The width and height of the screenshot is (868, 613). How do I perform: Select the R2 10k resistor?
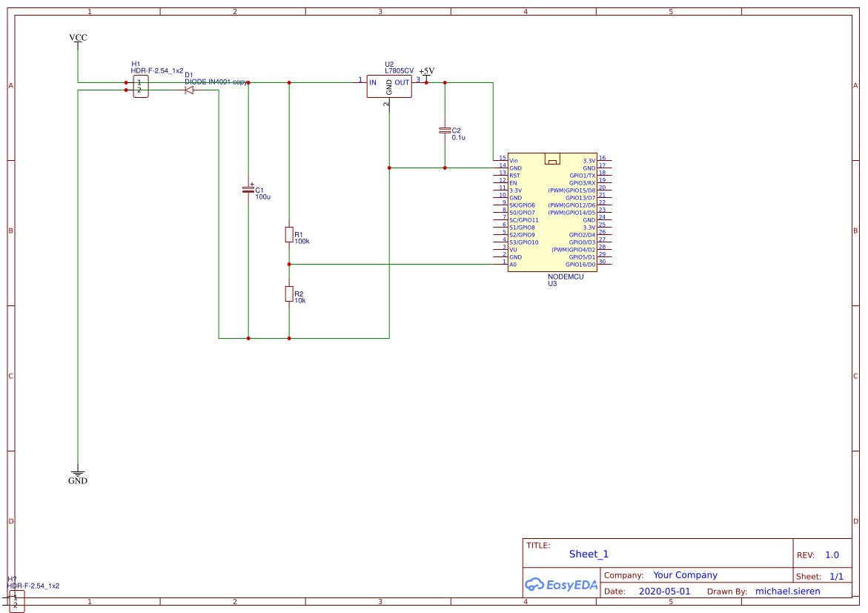point(289,294)
